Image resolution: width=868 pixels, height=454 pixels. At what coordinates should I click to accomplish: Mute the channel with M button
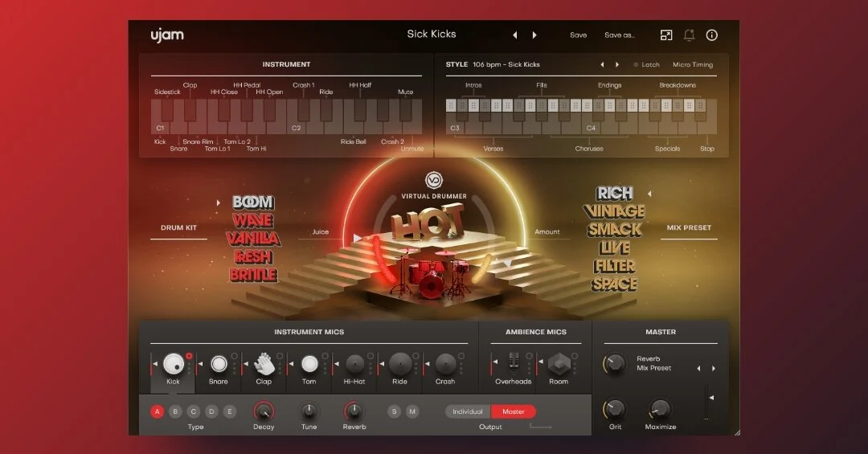[x=411, y=411]
